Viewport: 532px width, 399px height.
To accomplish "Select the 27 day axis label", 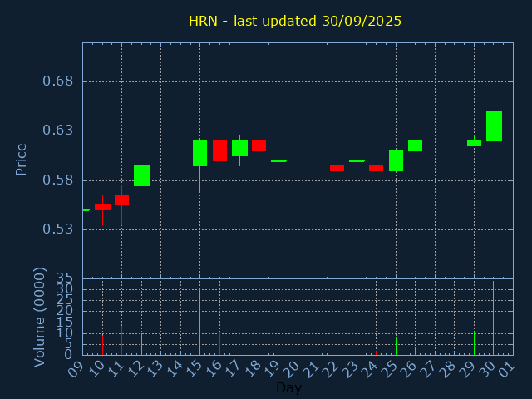I will pyautogui.click(x=428, y=369).
